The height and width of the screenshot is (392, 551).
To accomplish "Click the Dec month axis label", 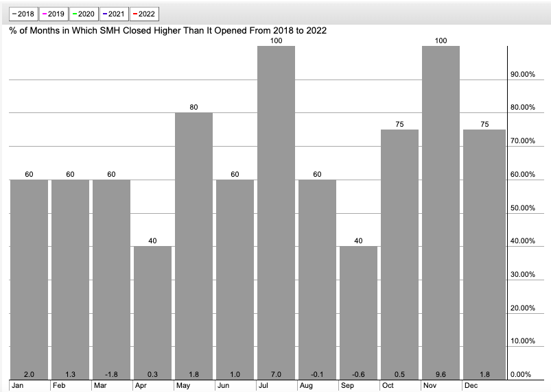I will point(471,385).
